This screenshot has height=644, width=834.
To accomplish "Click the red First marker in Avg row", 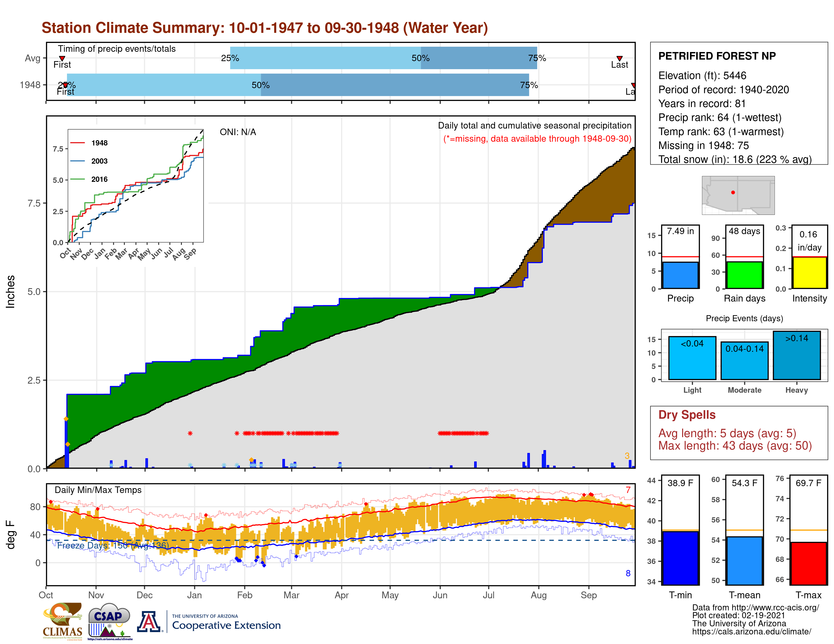I will (x=62, y=58).
